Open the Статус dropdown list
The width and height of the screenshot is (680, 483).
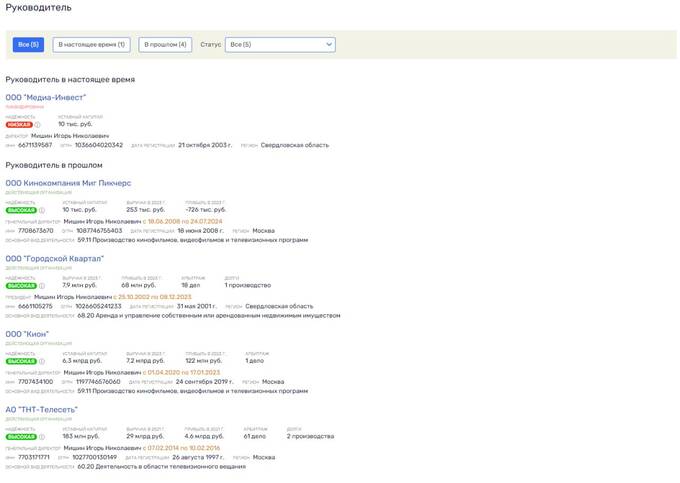pos(279,45)
